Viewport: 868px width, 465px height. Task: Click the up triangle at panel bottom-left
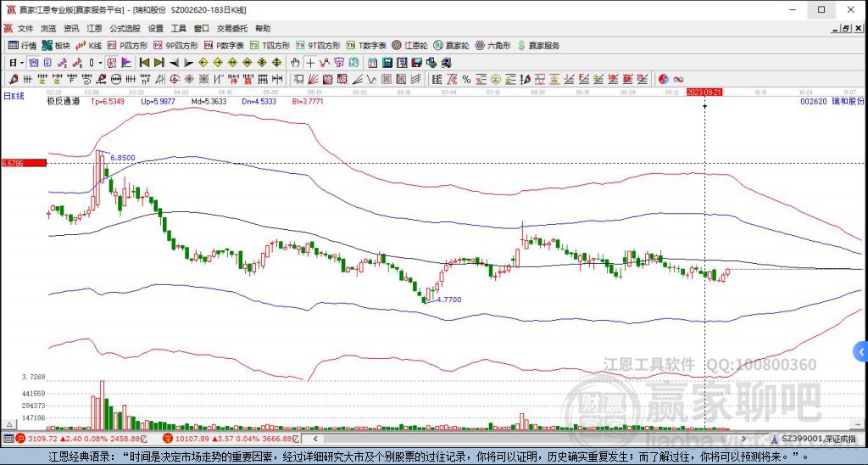point(8,424)
